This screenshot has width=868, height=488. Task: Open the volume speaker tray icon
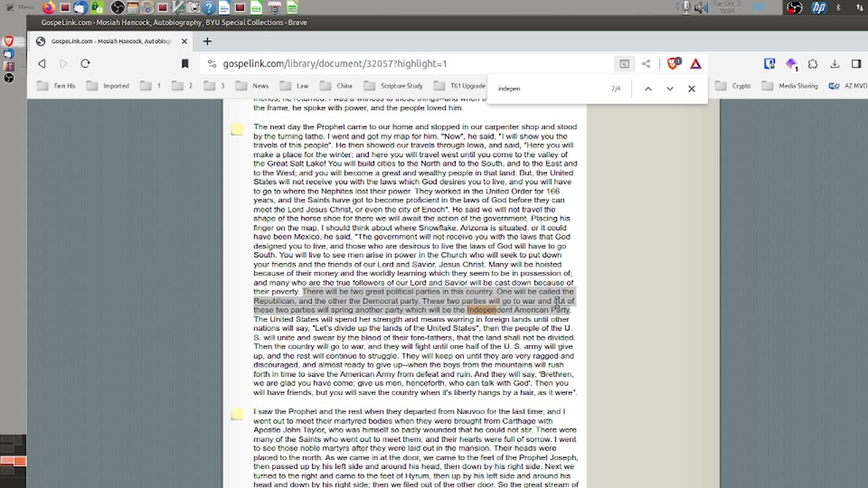click(701, 7)
